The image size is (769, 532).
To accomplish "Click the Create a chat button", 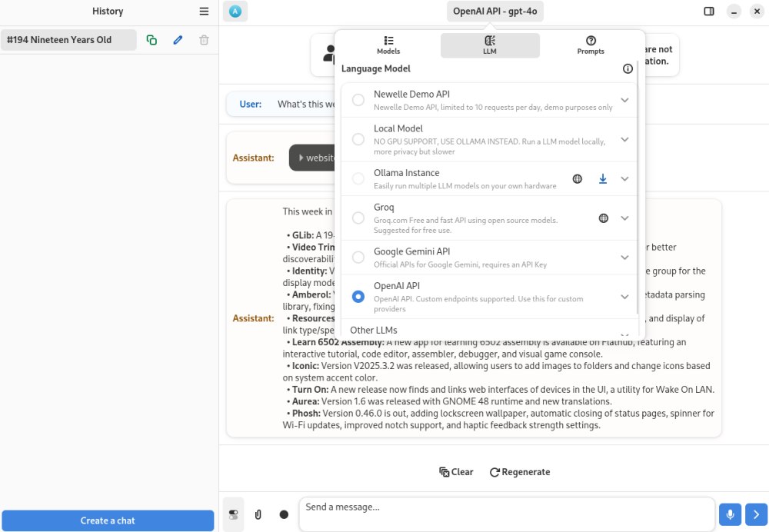I will (x=108, y=520).
